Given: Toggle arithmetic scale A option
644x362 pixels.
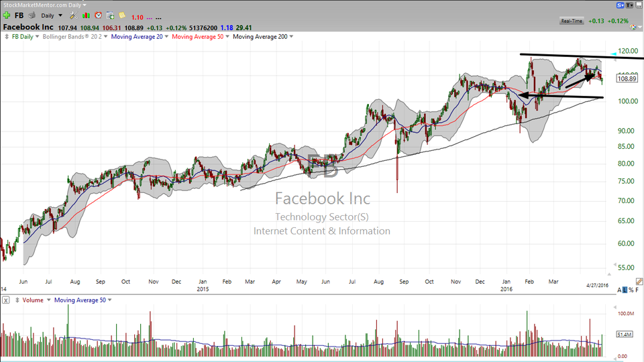Looking at the screenshot, I should 619,290.
